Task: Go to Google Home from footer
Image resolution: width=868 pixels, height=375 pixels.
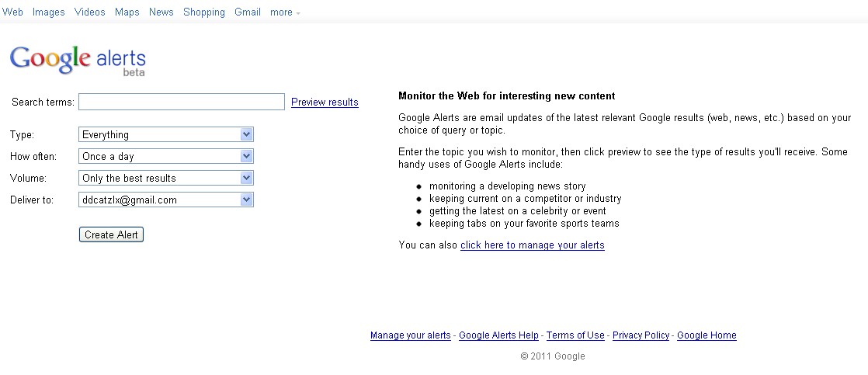Action: click(x=707, y=335)
